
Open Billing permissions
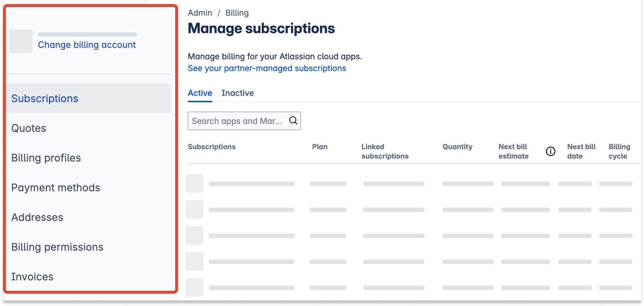pyautogui.click(x=57, y=247)
